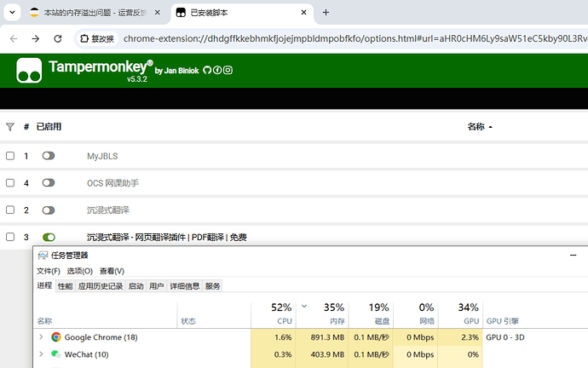Select the 已安装脚本 browser tab

[x=242, y=13]
